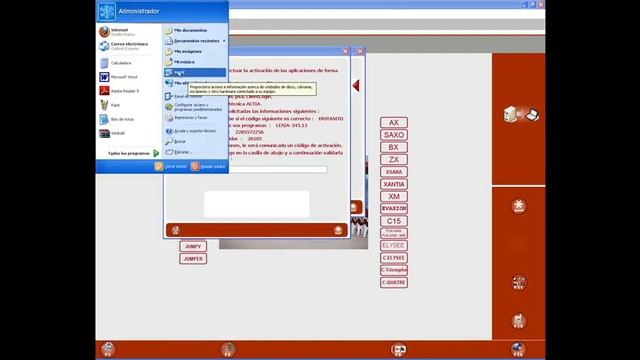
Task: Click the activation code input field
Action: coord(278,169)
